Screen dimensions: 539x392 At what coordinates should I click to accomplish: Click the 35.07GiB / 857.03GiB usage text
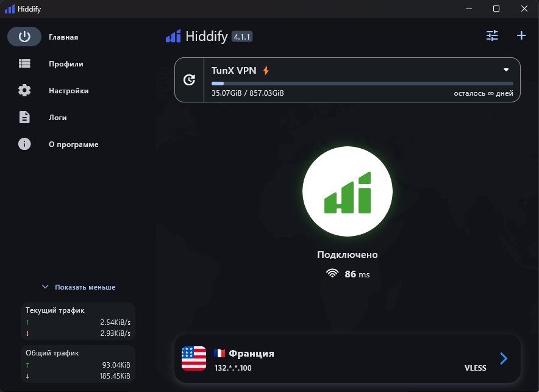tap(248, 93)
